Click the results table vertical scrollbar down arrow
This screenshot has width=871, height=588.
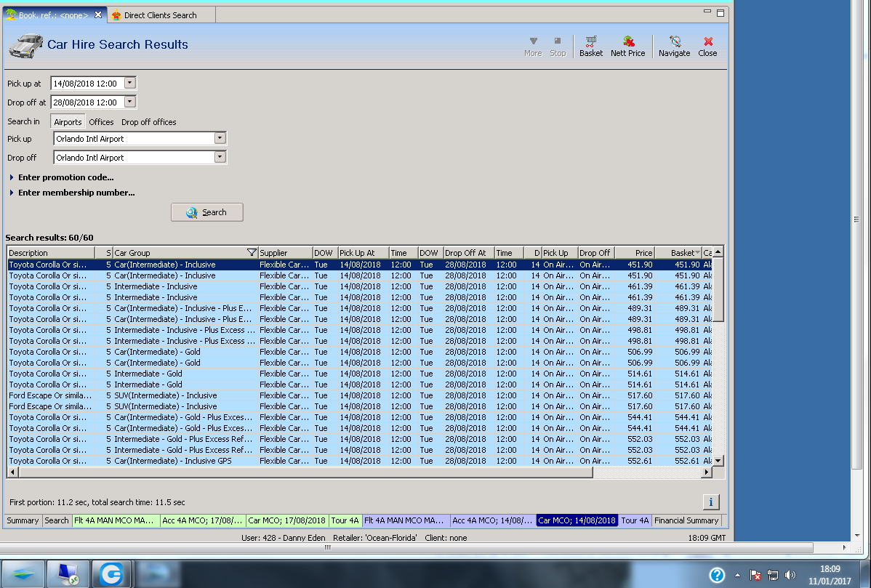(x=718, y=461)
